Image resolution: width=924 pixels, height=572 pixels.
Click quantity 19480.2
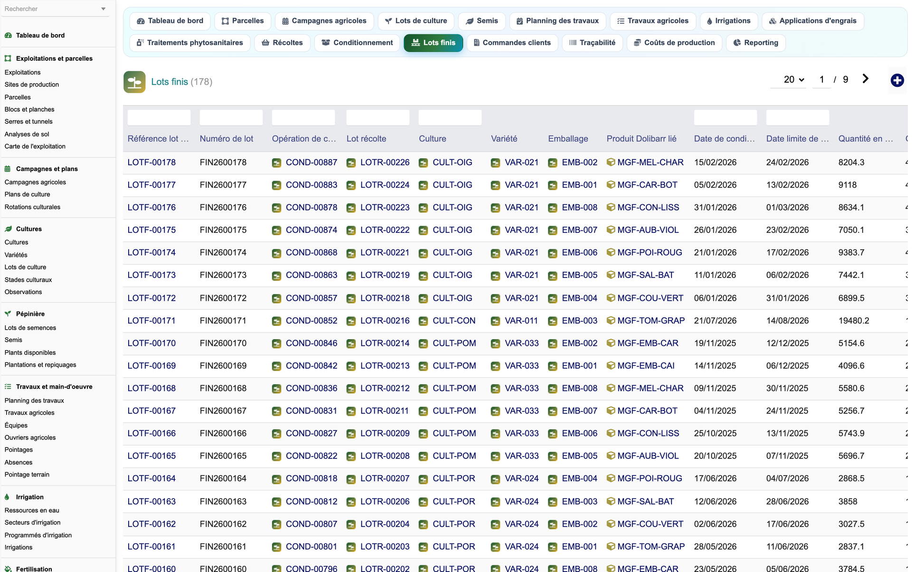click(854, 321)
